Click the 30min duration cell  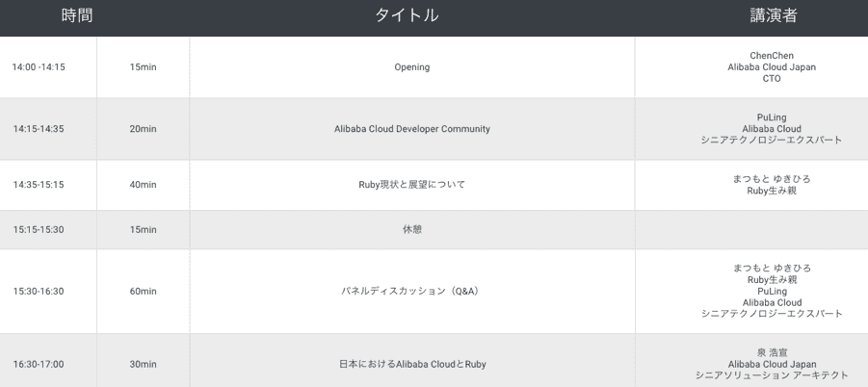[x=144, y=365]
